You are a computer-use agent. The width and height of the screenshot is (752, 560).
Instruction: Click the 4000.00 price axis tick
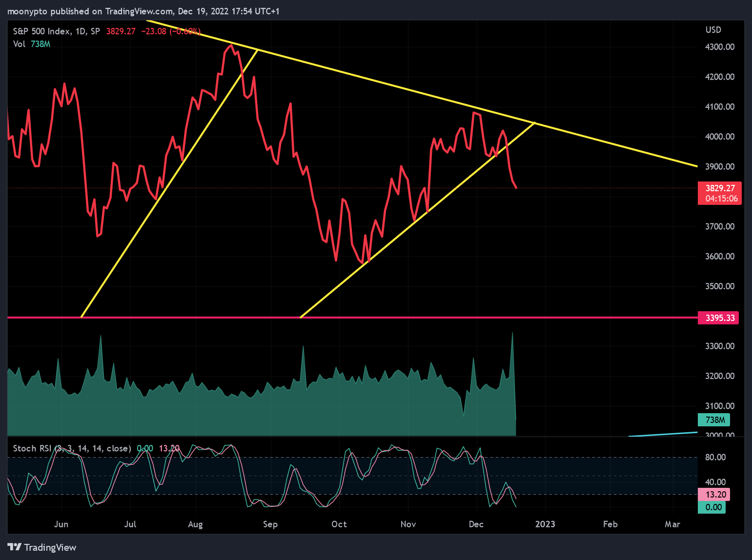pos(720,137)
